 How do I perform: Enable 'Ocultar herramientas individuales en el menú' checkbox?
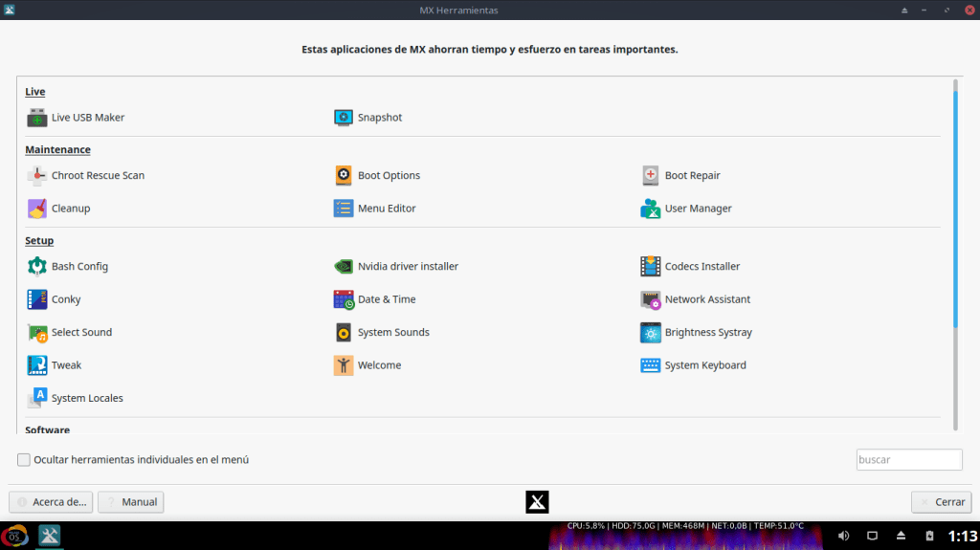(x=24, y=460)
